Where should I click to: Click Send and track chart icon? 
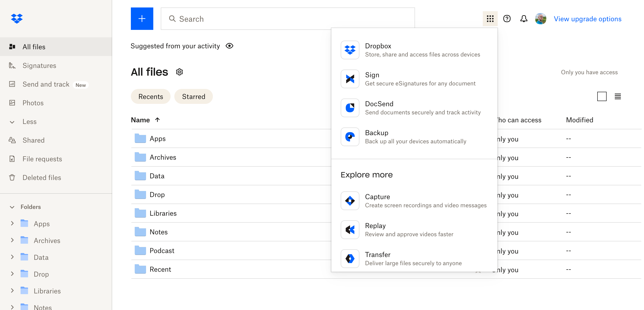[x=12, y=84]
